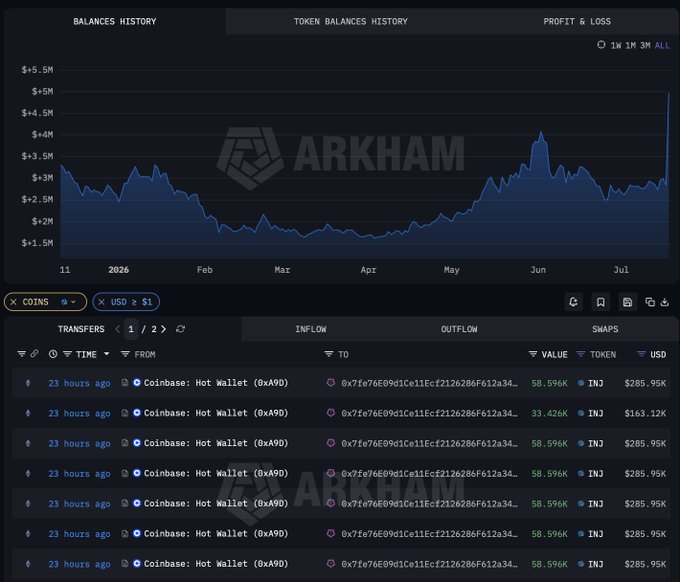Open the TOKEN column filter
Viewport: 680px width, 582px height.
pos(581,354)
